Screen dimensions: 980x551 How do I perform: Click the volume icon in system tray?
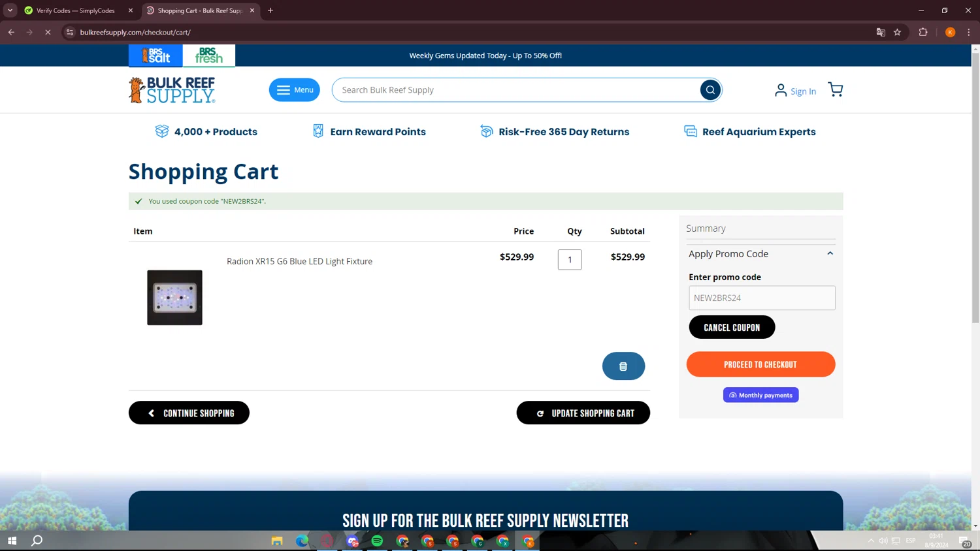tap(883, 541)
